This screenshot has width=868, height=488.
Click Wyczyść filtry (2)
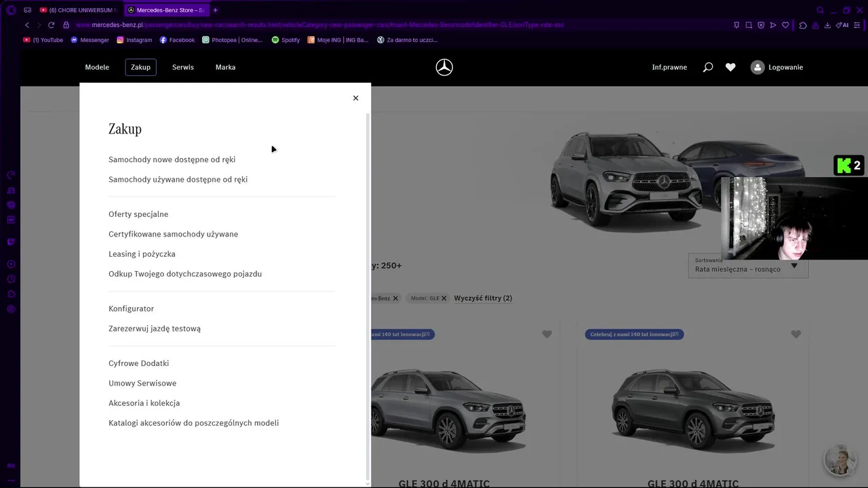[x=483, y=298]
